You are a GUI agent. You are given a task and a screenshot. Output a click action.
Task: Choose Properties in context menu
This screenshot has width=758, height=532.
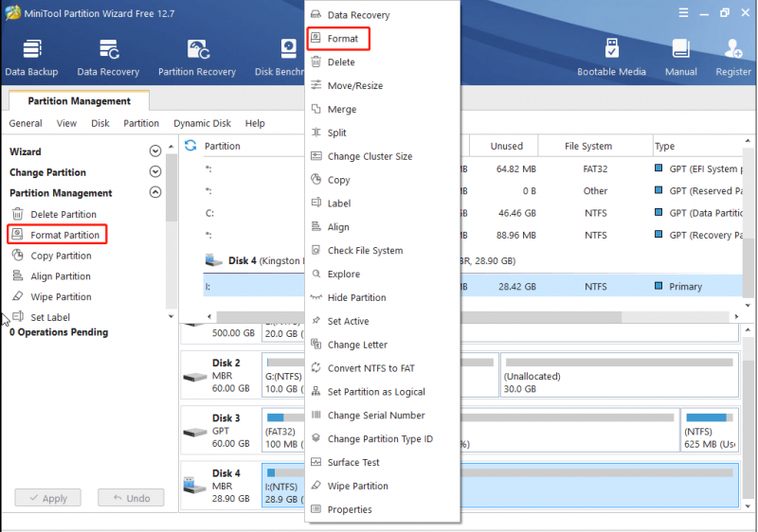[x=382, y=510]
